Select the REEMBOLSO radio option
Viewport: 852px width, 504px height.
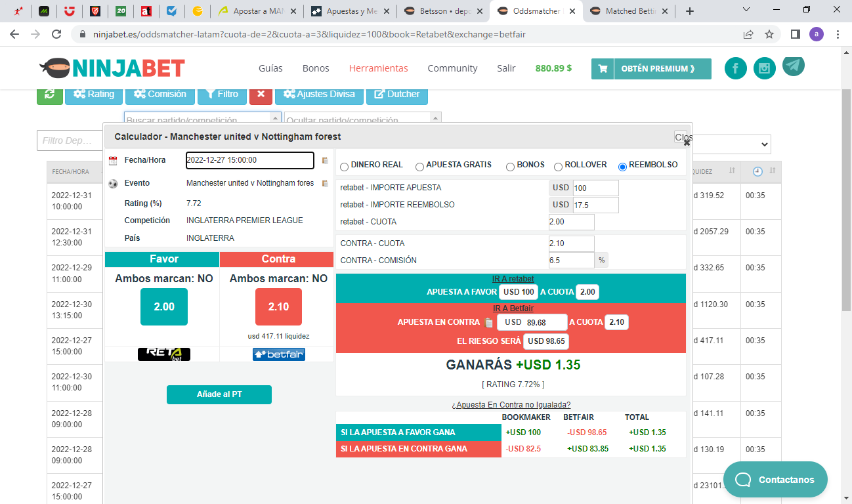point(622,167)
